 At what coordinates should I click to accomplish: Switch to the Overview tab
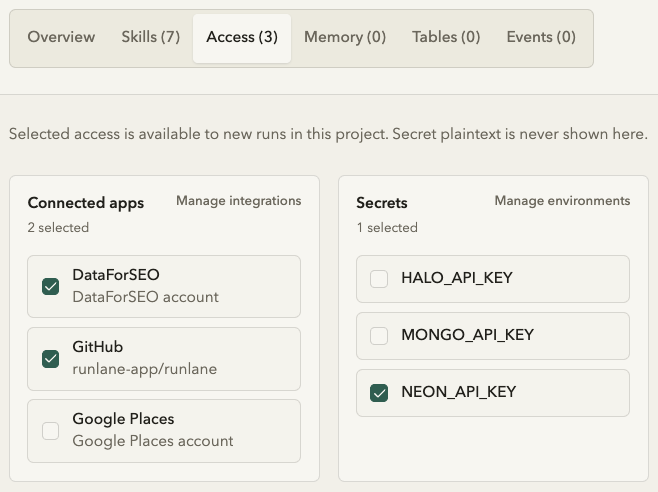61,37
